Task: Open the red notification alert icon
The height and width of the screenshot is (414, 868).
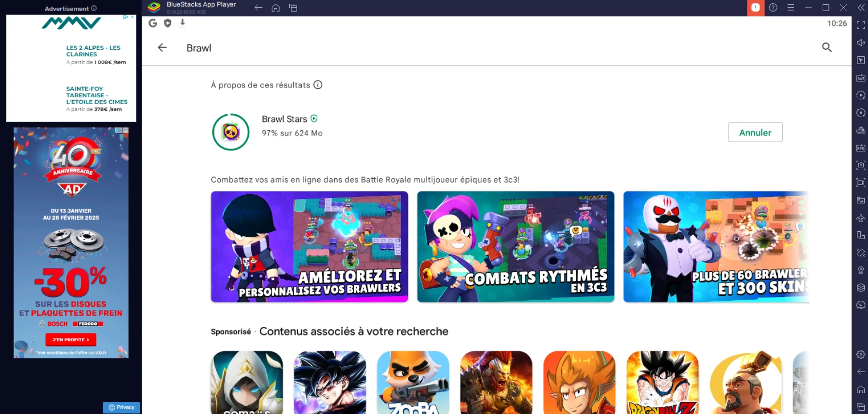Action: click(x=756, y=8)
